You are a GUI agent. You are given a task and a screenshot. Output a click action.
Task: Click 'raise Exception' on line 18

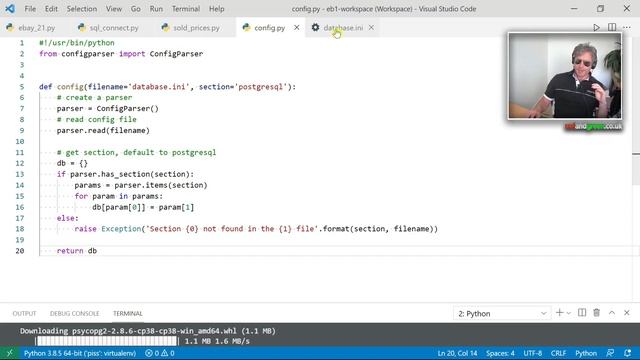point(108,229)
